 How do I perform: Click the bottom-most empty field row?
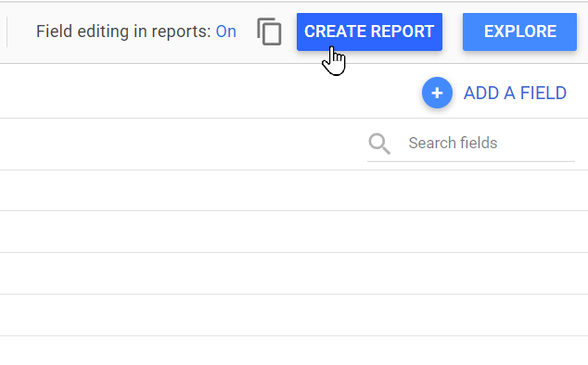294,351
